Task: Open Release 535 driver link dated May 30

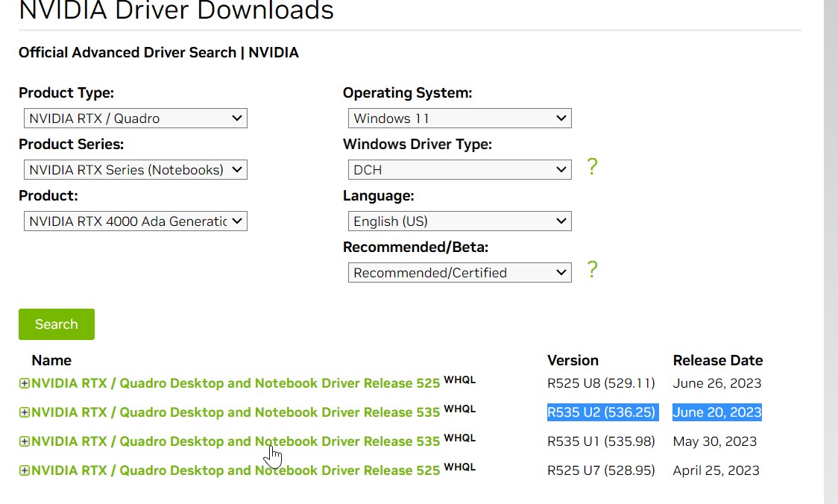Action: 236,441
